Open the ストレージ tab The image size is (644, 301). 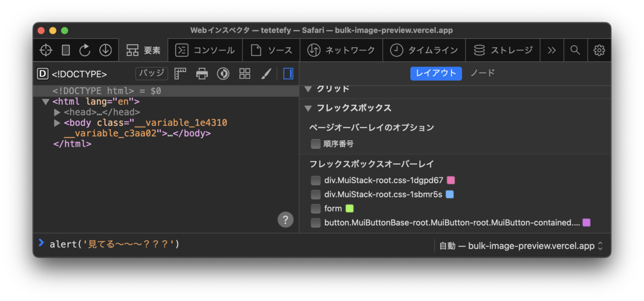pyautogui.click(x=503, y=50)
